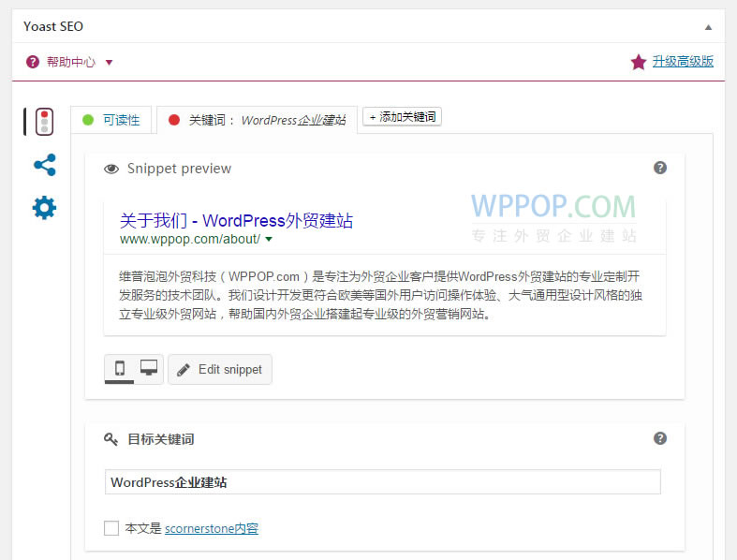737x560 pixels.
Task: Open the 帮助中心 help center
Action: [x=70, y=62]
